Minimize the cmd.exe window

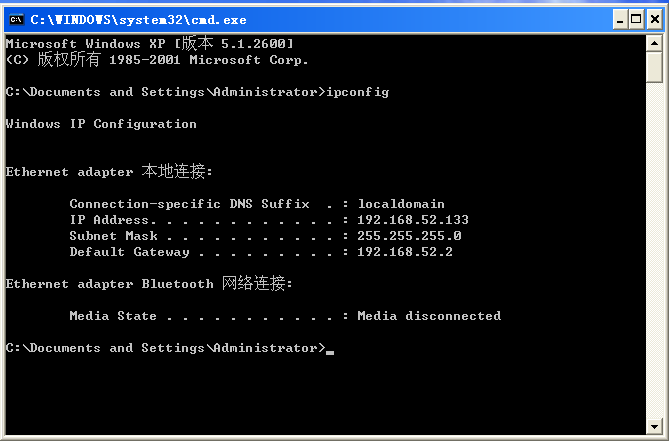620,20
